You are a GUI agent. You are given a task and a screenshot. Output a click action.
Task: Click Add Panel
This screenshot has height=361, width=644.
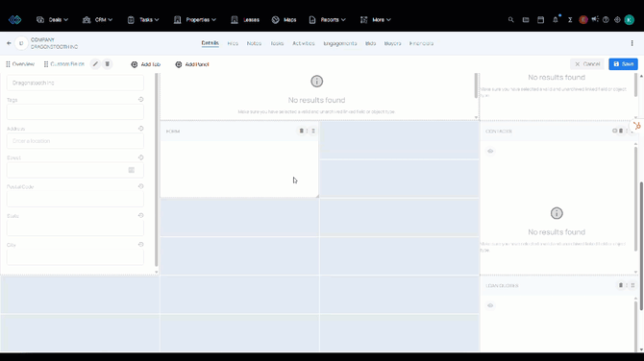click(x=192, y=64)
